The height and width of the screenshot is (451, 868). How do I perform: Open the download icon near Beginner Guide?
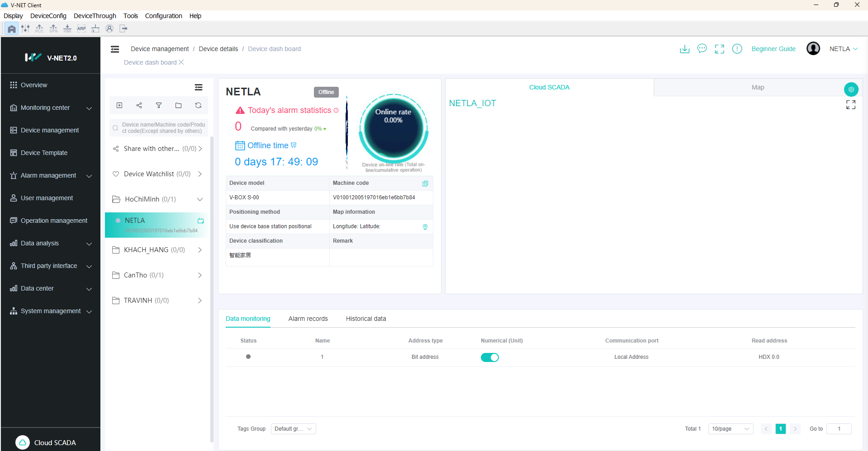click(684, 49)
